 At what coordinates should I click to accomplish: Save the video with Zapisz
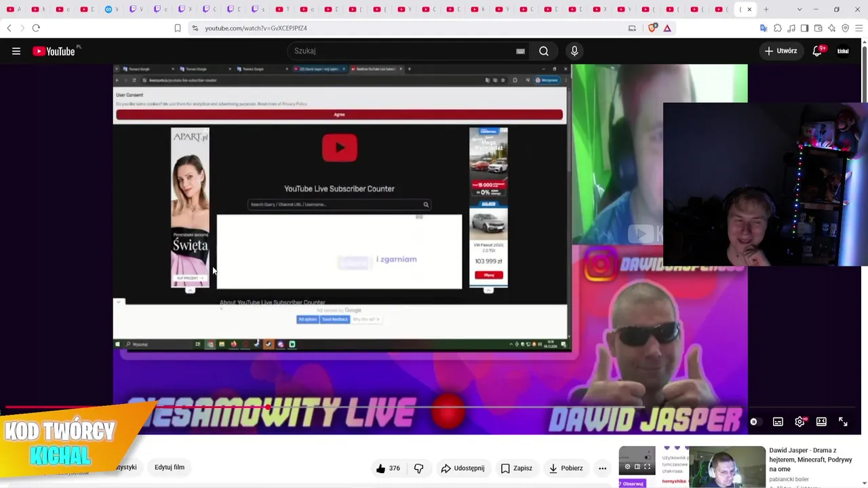tap(516, 468)
